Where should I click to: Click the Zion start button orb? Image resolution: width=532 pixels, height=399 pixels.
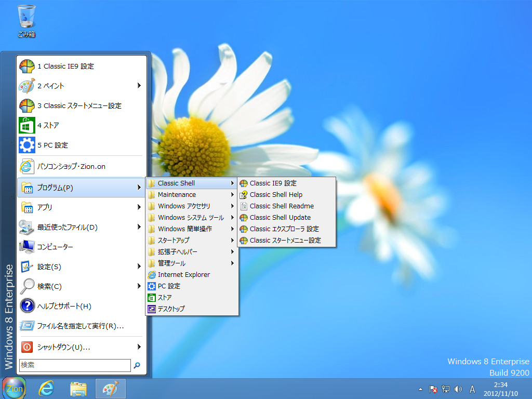[14, 389]
